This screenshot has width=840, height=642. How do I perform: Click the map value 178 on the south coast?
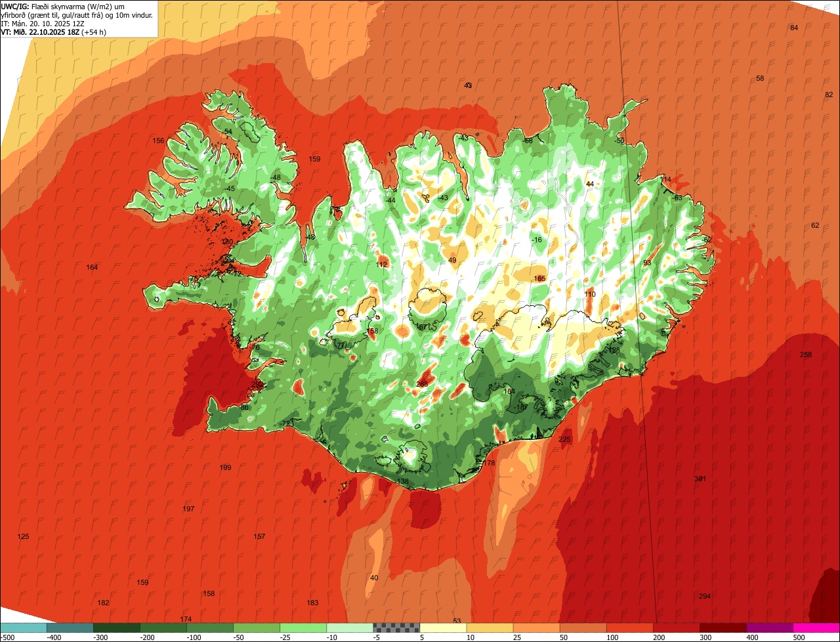click(x=489, y=463)
